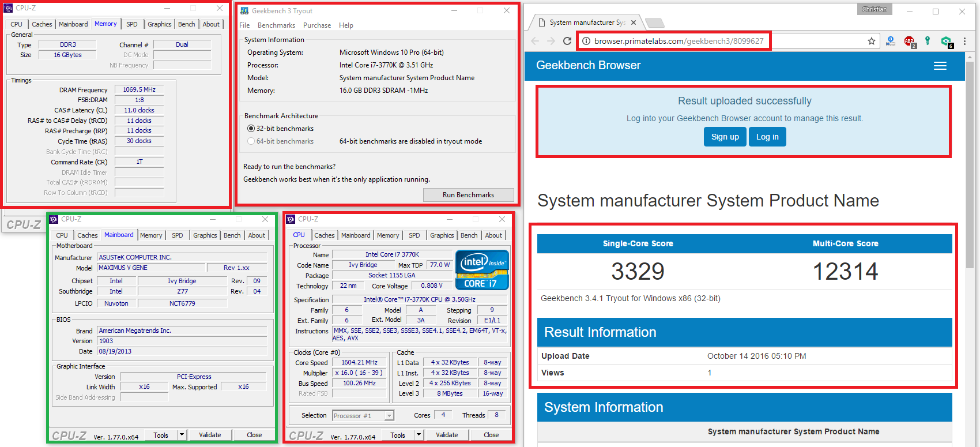The image size is (980, 447).
Task: Open the Benchmarks menu in Geekbench
Action: tap(276, 25)
